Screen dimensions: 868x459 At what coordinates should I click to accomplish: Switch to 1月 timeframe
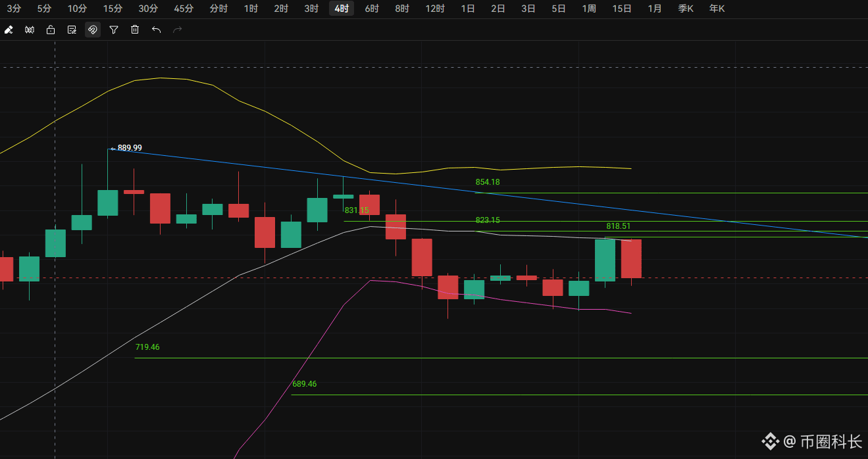click(x=655, y=9)
